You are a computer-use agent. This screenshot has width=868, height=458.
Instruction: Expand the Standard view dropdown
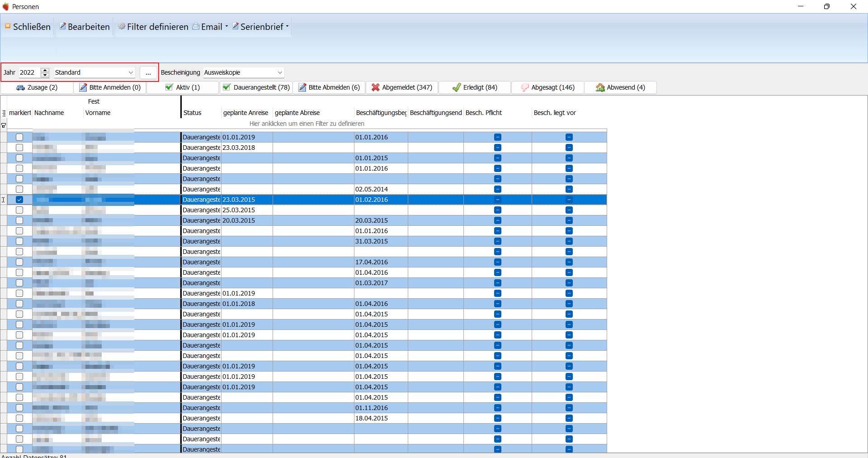click(x=131, y=72)
